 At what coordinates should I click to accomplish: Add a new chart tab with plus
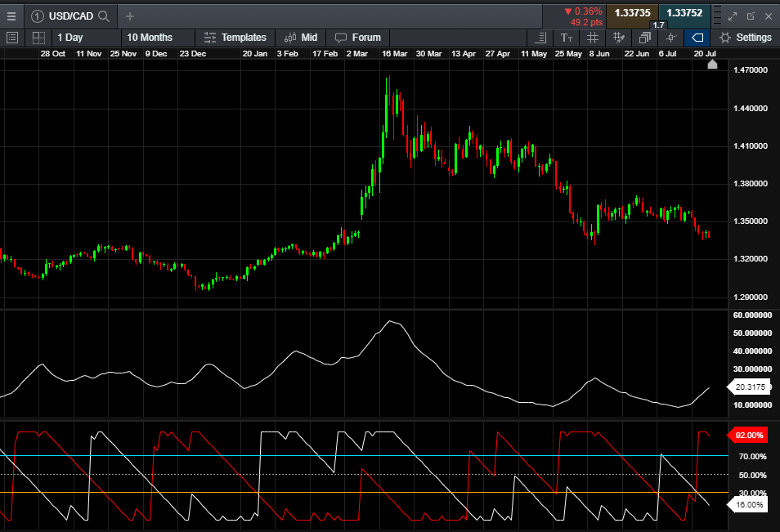130,16
